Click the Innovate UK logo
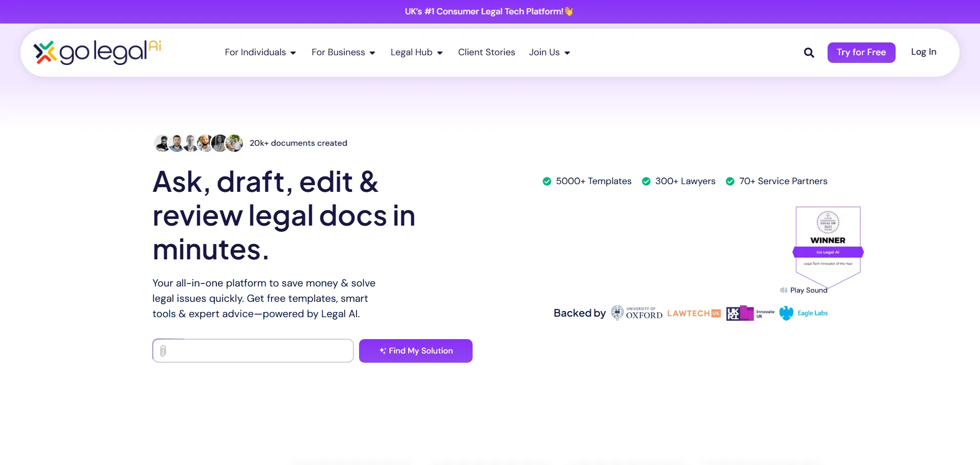The image size is (980, 465). (750, 313)
